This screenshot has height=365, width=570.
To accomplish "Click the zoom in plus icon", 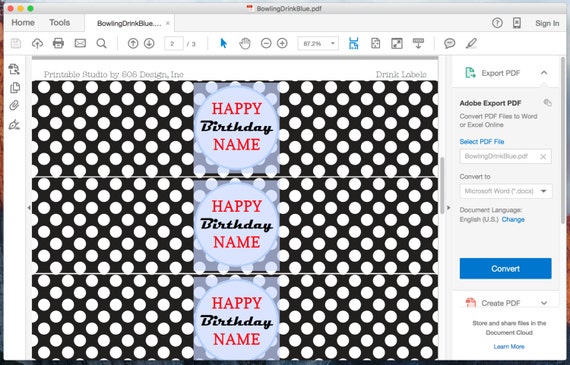I will pyautogui.click(x=282, y=44).
